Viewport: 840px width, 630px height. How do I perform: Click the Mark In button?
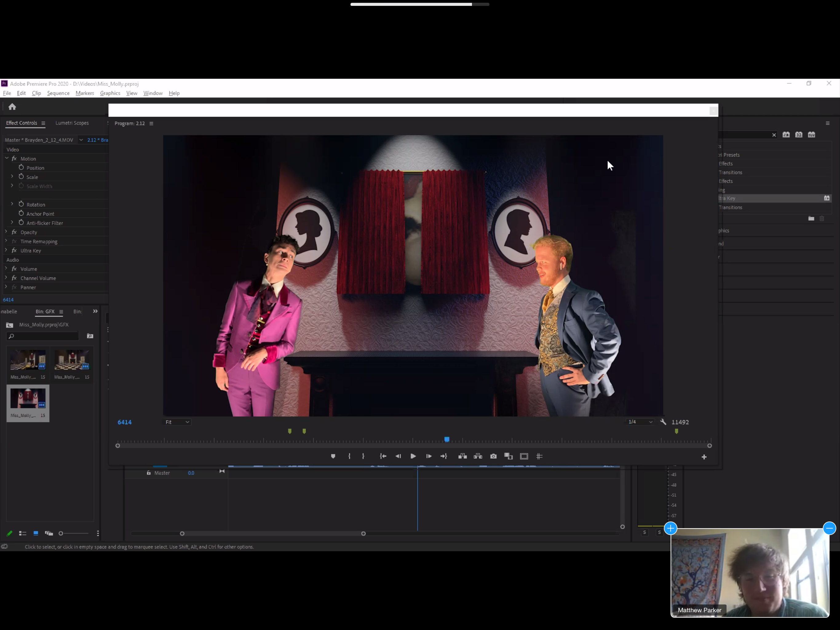(x=349, y=457)
